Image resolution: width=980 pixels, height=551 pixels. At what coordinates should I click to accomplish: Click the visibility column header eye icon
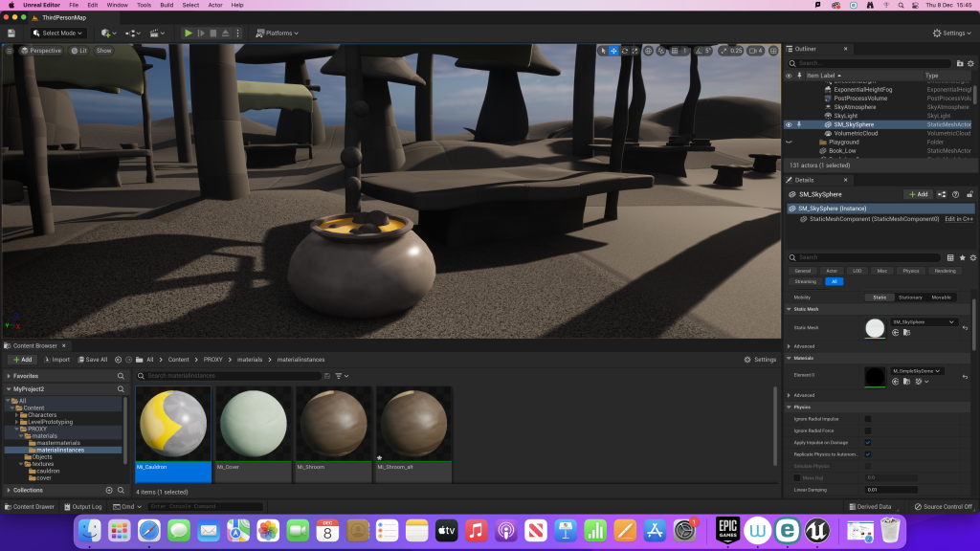point(789,76)
